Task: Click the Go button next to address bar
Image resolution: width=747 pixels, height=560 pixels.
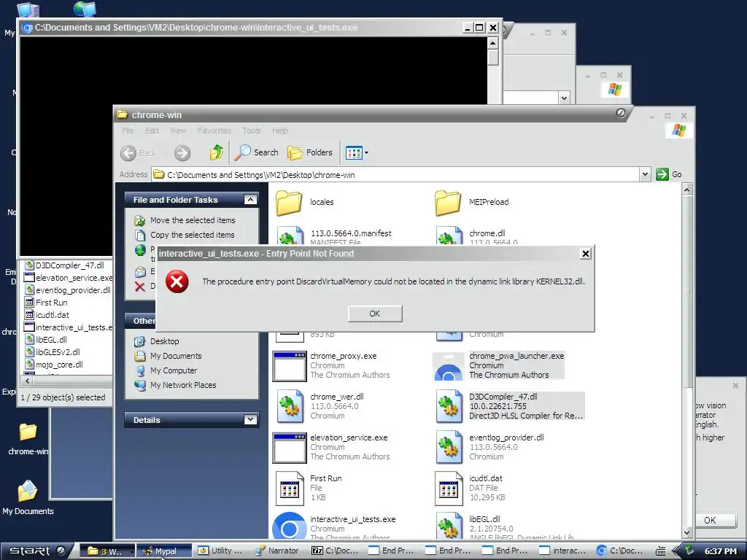Action: 669,174
